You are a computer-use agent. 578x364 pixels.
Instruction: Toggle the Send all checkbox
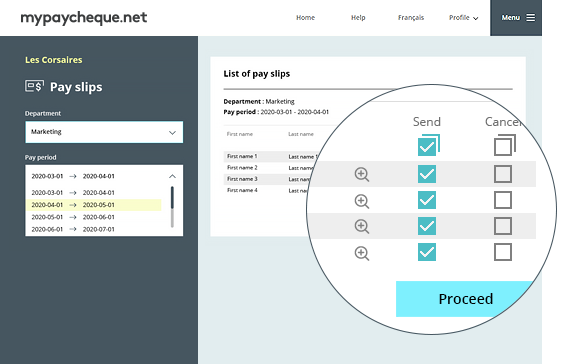(429, 145)
